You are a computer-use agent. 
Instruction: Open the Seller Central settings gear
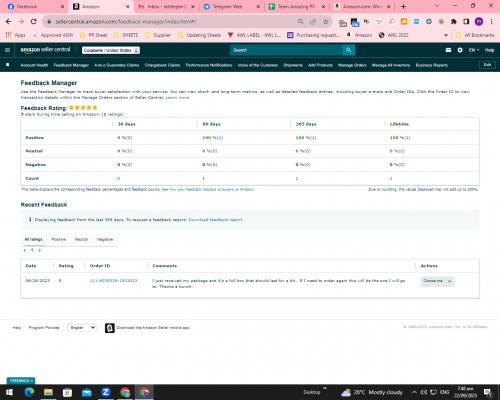pos(460,50)
